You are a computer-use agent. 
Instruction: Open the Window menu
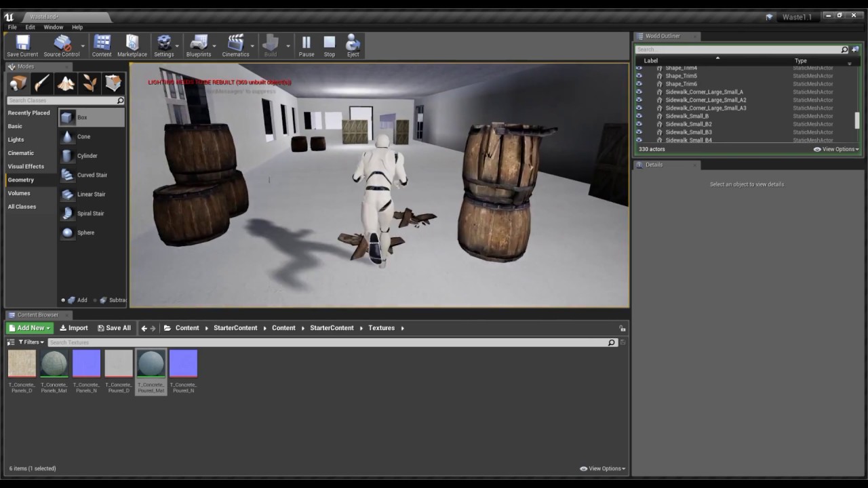pos(54,27)
